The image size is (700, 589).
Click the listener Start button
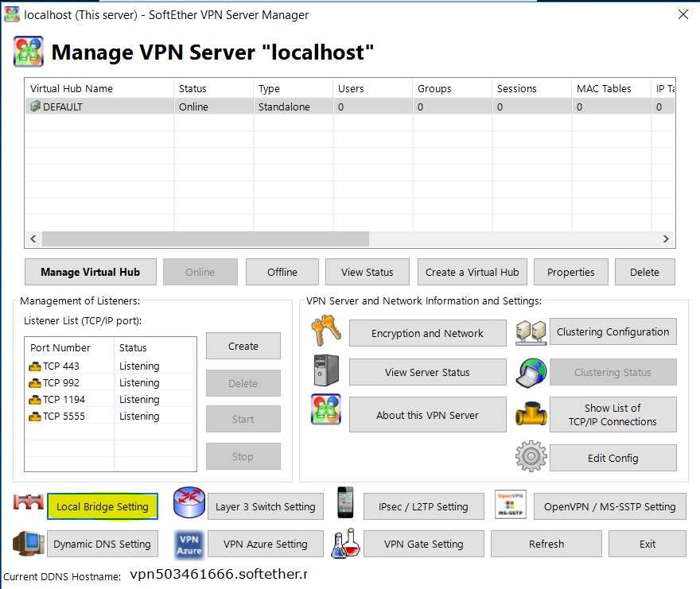(243, 419)
